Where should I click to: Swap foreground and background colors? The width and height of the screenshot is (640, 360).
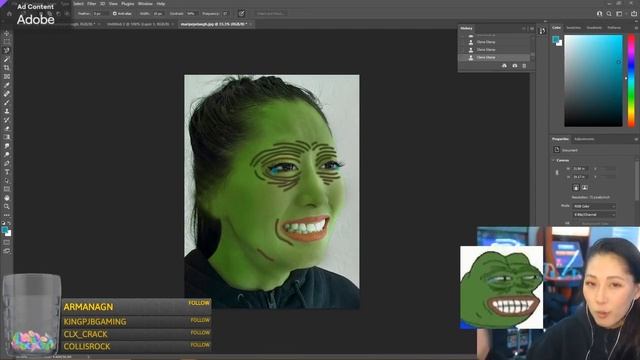(9, 223)
